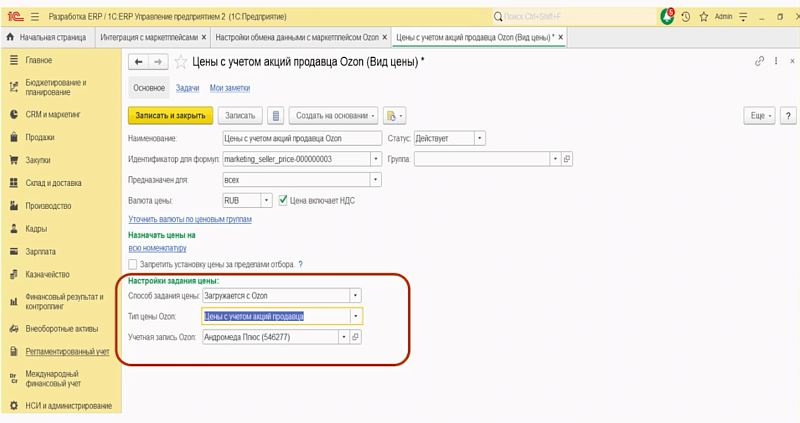The height and width of the screenshot is (423, 800).
Task: Enable Запретить установку цены за пределами отбора
Action: click(133, 264)
